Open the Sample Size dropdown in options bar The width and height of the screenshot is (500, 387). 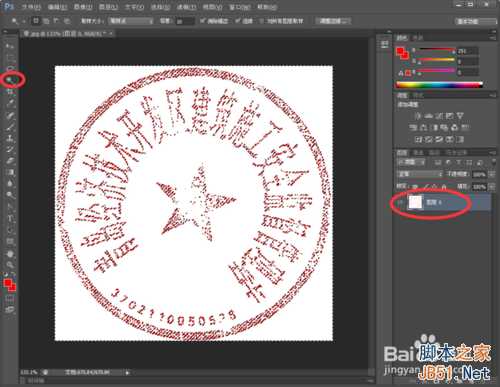click(130, 21)
